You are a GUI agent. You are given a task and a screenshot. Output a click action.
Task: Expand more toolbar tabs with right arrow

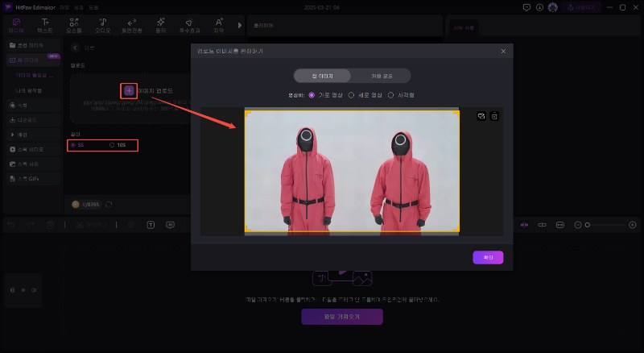239,25
